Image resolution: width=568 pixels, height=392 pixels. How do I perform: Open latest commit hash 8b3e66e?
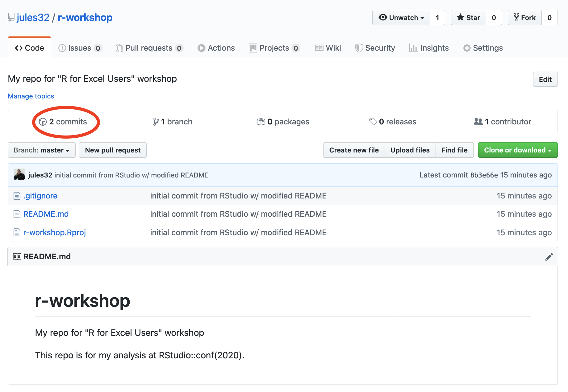484,175
